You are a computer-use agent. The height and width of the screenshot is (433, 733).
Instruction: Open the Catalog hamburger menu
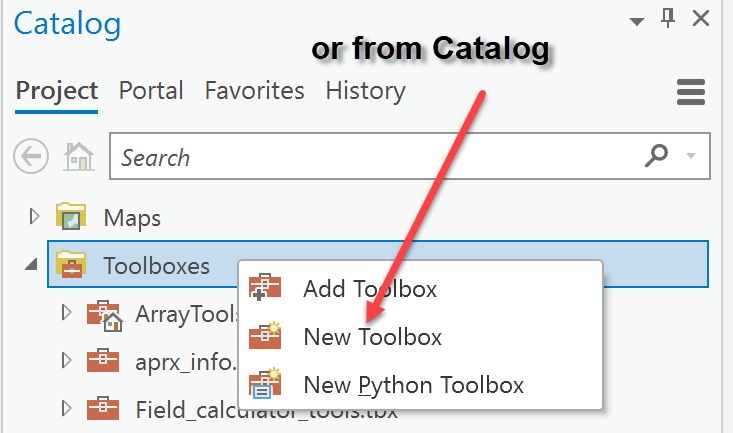691,92
